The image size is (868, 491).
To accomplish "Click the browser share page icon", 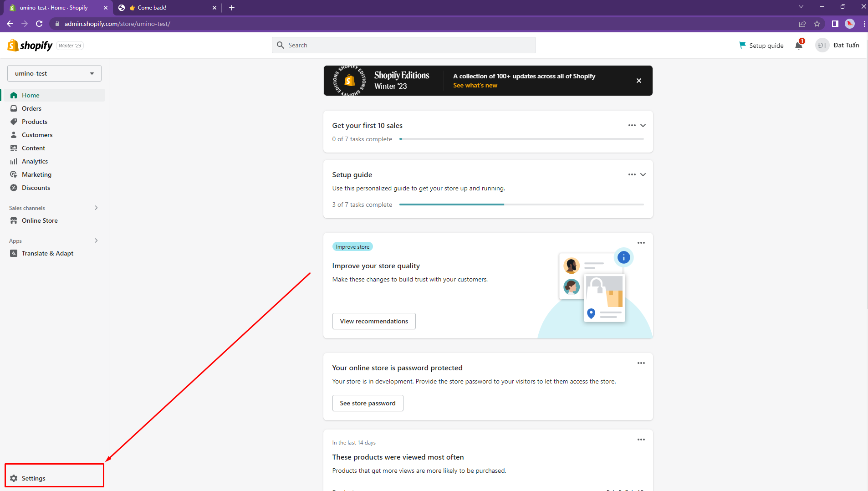I will (802, 24).
